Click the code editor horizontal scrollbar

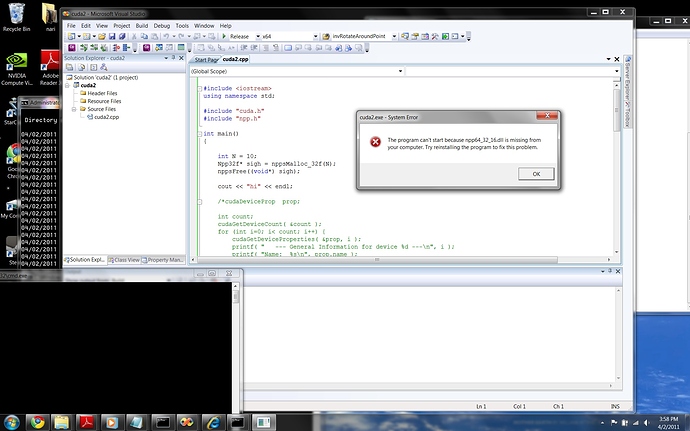[377, 260]
